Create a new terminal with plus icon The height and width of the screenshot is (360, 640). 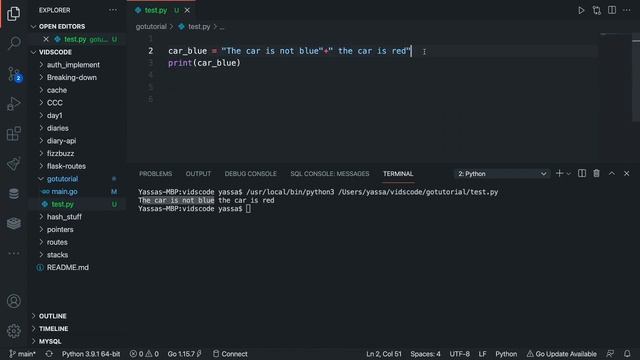[559, 173]
